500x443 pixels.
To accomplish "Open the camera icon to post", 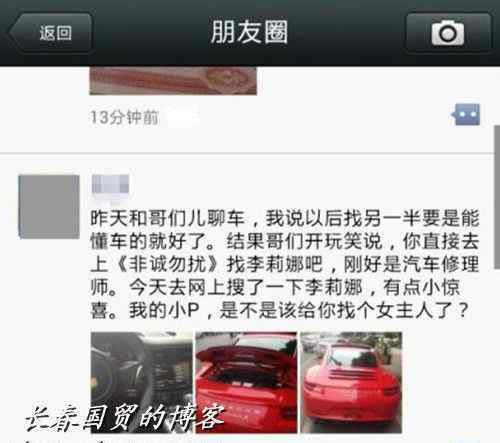I will (448, 33).
